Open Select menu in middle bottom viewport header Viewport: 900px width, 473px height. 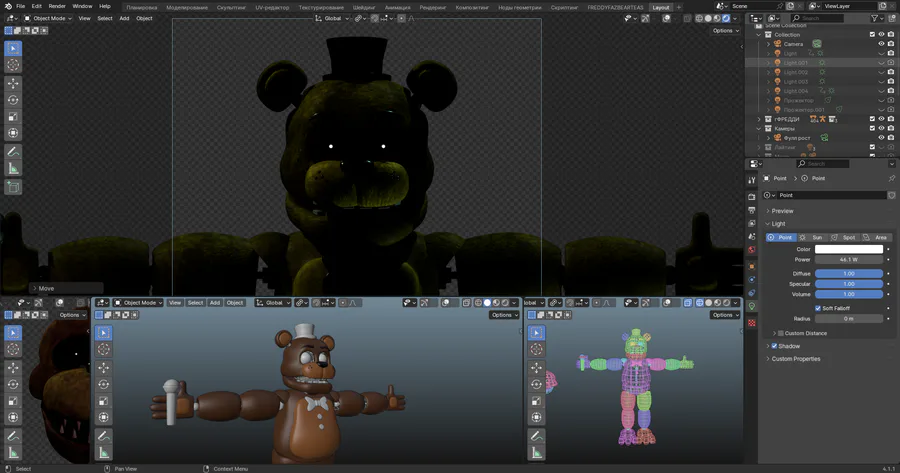tap(195, 303)
